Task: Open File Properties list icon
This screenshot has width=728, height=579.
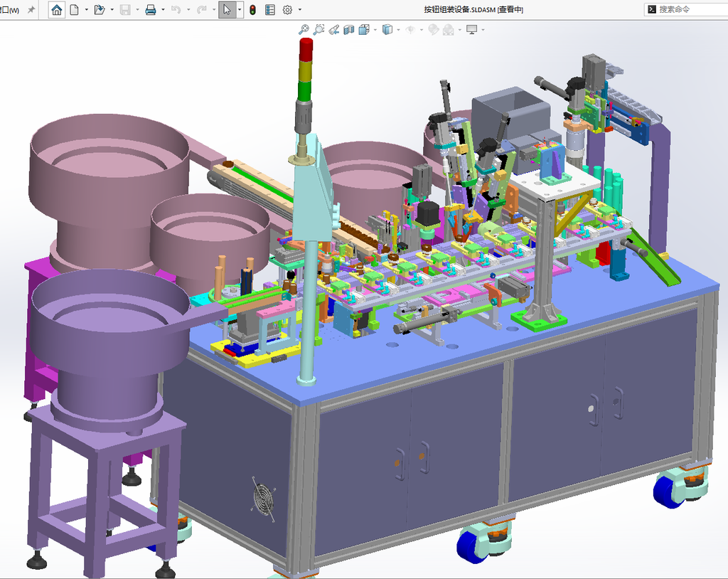Action: [x=269, y=9]
